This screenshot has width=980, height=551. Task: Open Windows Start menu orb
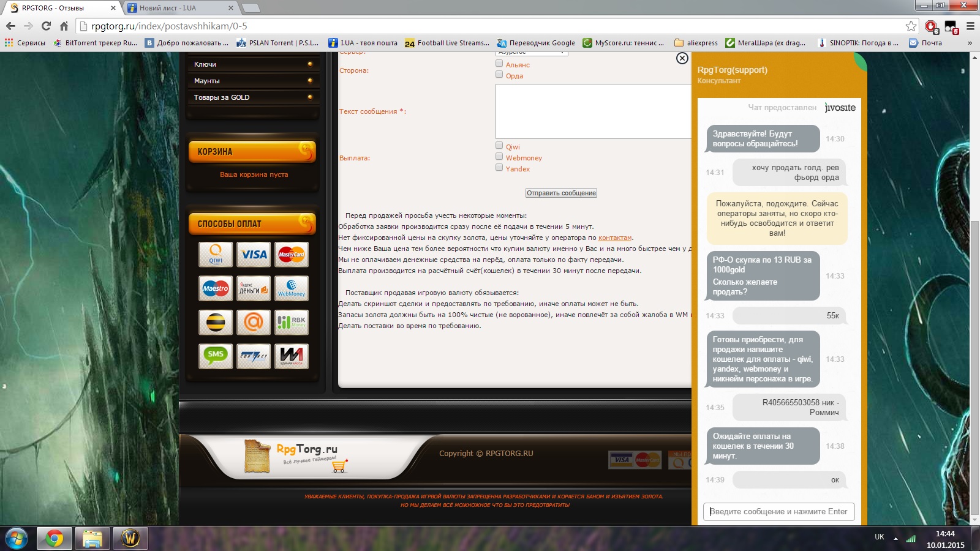(x=16, y=539)
